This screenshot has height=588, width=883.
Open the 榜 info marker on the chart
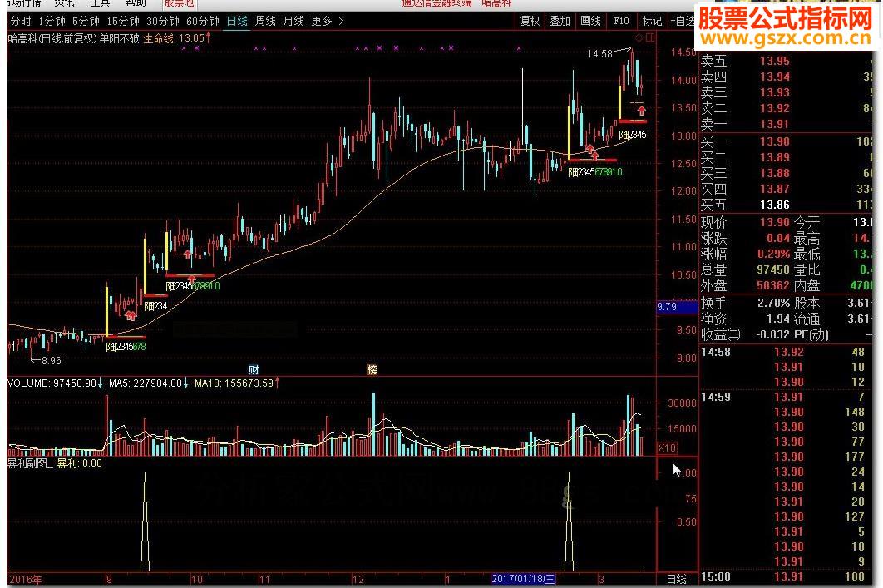[372, 370]
